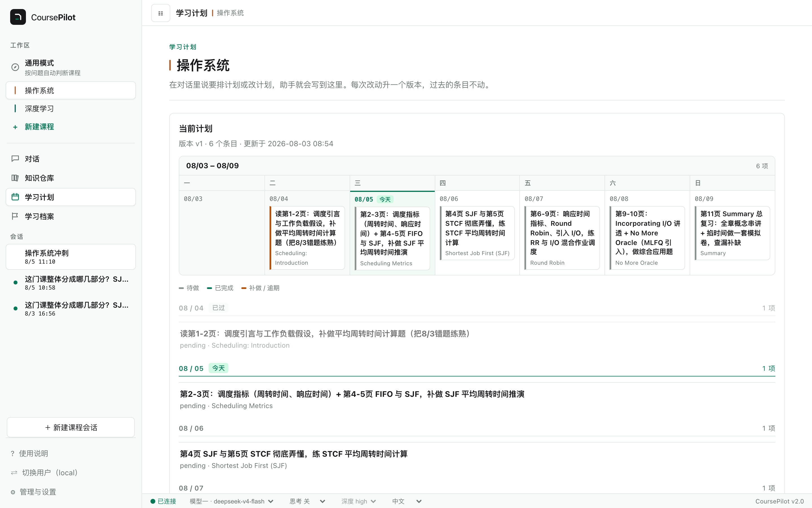Click the 08 / 06 date heading
The height and width of the screenshot is (508, 812).
[x=191, y=428]
